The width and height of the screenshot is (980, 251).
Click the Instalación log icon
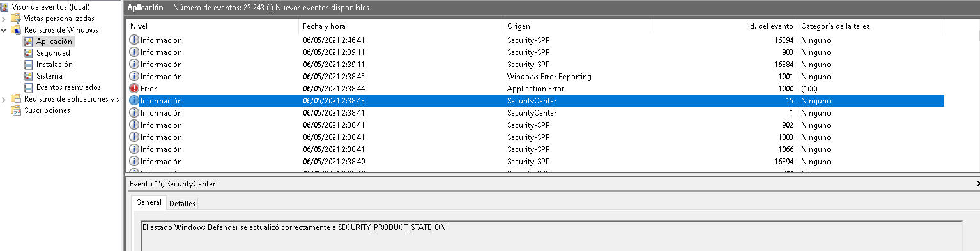(x=28, y=65)
